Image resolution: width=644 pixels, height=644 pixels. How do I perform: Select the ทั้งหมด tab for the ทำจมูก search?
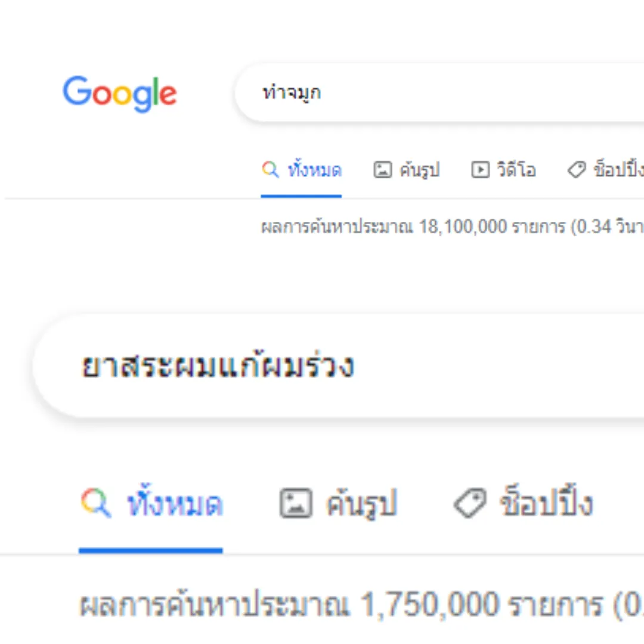302,170
